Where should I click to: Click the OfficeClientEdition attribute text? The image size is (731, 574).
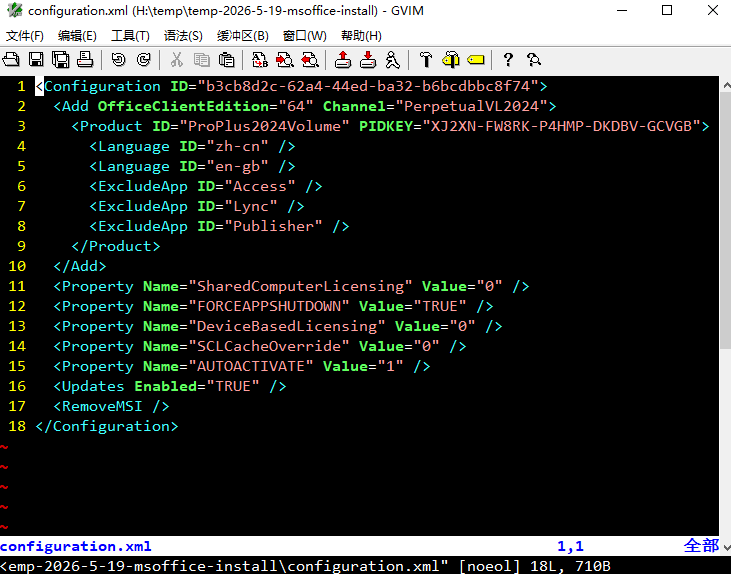183,106
